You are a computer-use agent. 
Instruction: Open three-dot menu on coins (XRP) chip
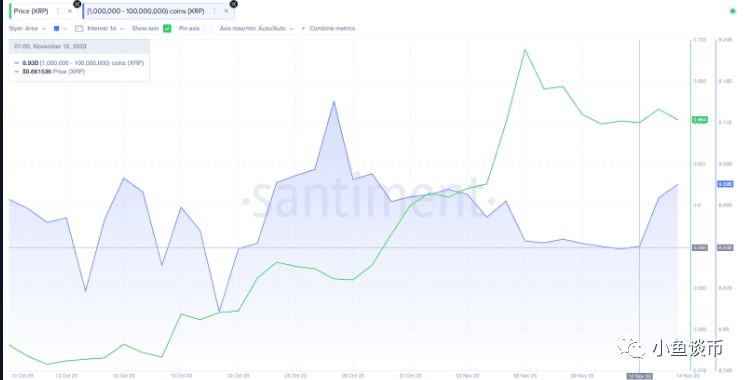click(x=214, y=11)
